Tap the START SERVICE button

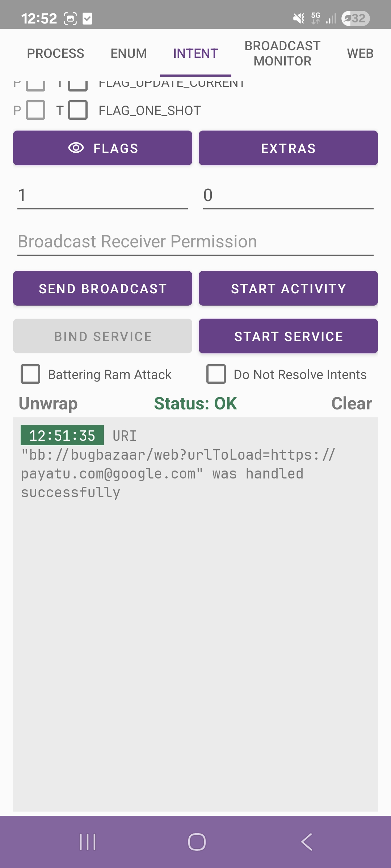point(288,336)
